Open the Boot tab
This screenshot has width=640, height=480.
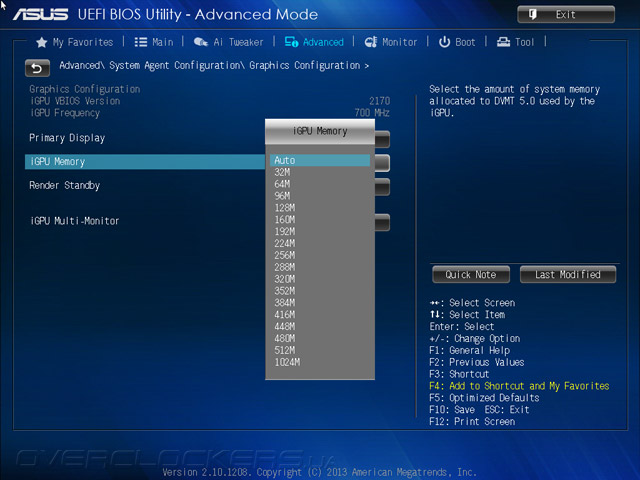click(457, 42)
